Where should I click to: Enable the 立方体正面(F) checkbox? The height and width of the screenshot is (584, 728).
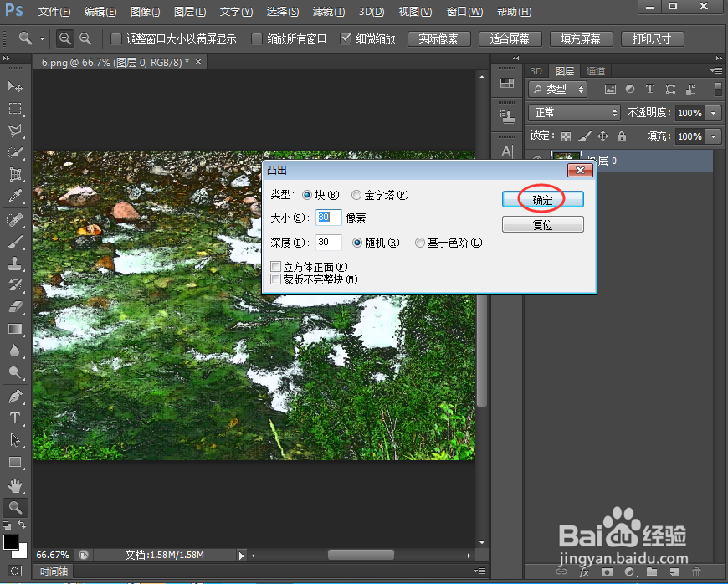click(276, 266)
